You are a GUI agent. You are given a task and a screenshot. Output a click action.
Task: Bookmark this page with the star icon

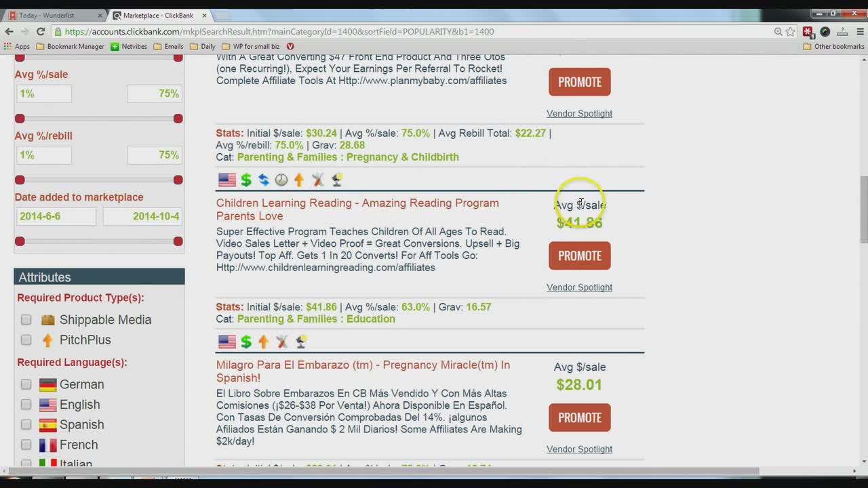[x=791, y=31]
